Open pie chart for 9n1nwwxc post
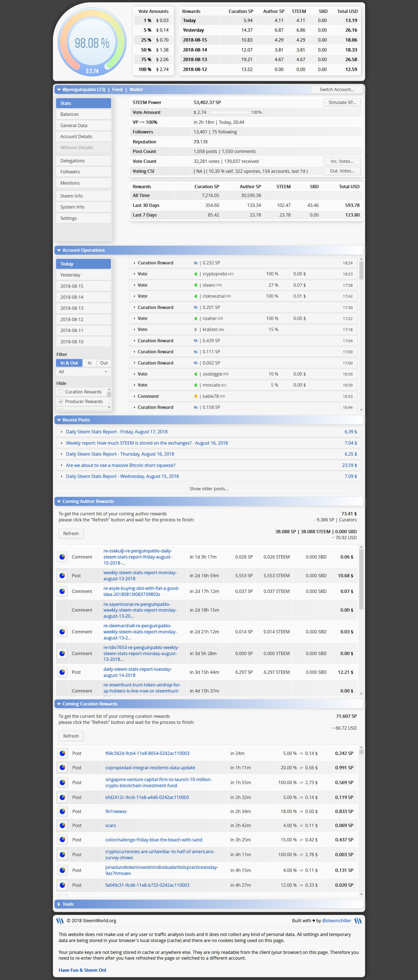The image size is (418, 980). tap(62, 811)
